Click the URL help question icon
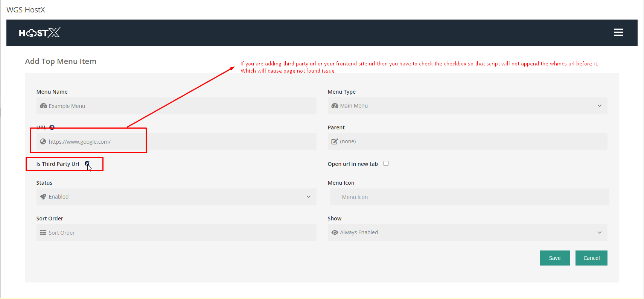644x299 pixels. click(x=52, y=127)
